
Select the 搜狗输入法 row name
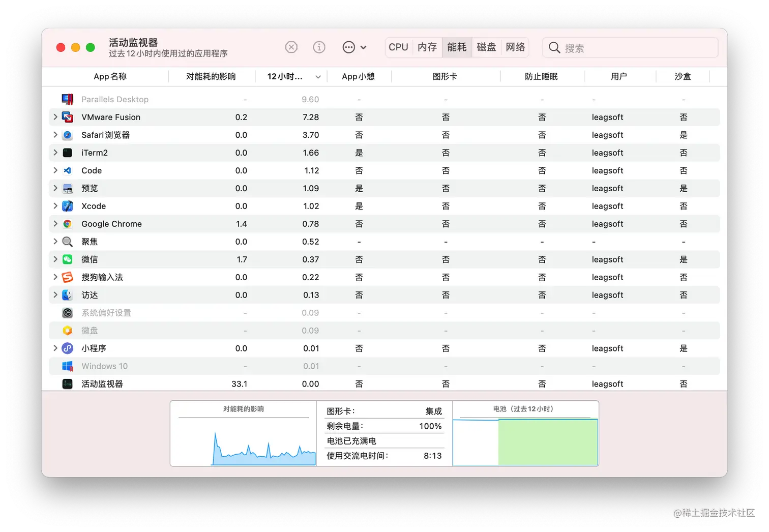(x=102, y=277)
